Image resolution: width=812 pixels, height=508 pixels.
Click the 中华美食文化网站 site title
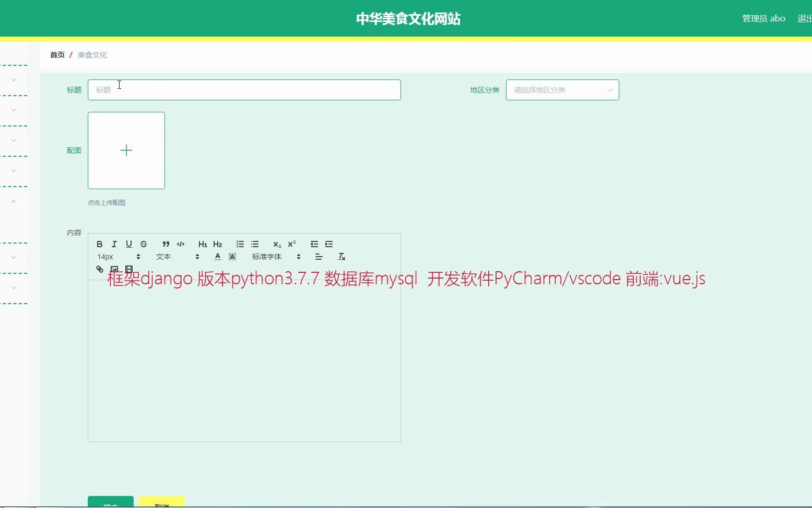[408, 19]
